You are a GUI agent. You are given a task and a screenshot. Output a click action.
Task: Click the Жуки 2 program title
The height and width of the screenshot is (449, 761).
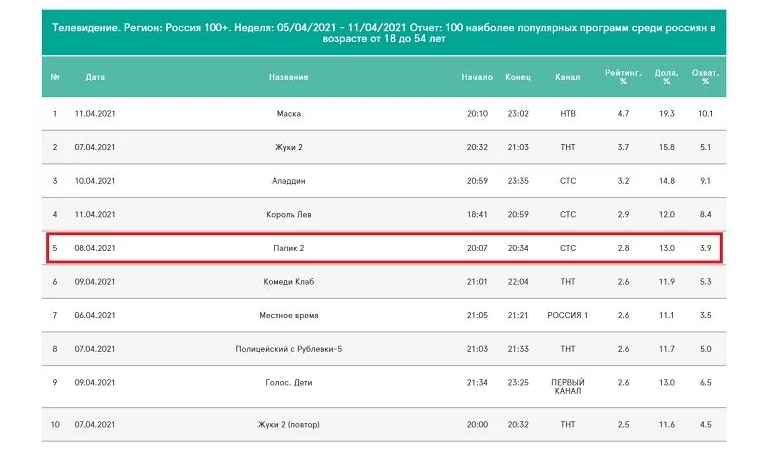[288, 147]
